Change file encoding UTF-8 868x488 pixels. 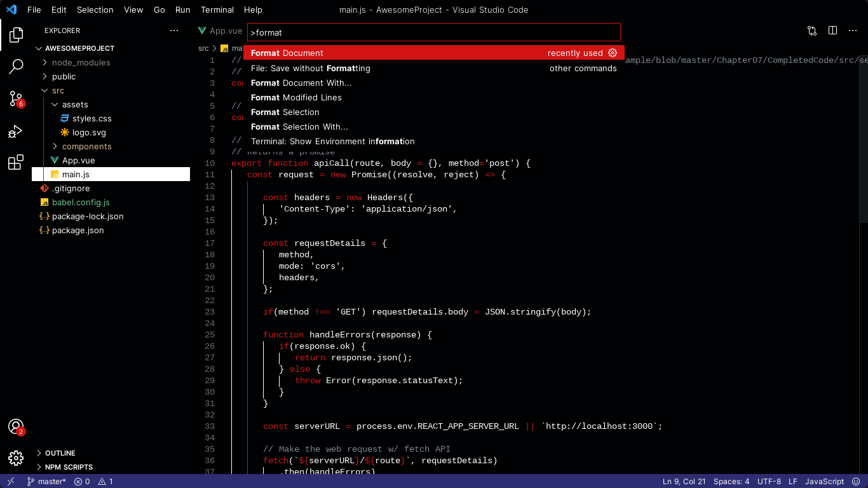pyautogui.click(x=770, y=482)
